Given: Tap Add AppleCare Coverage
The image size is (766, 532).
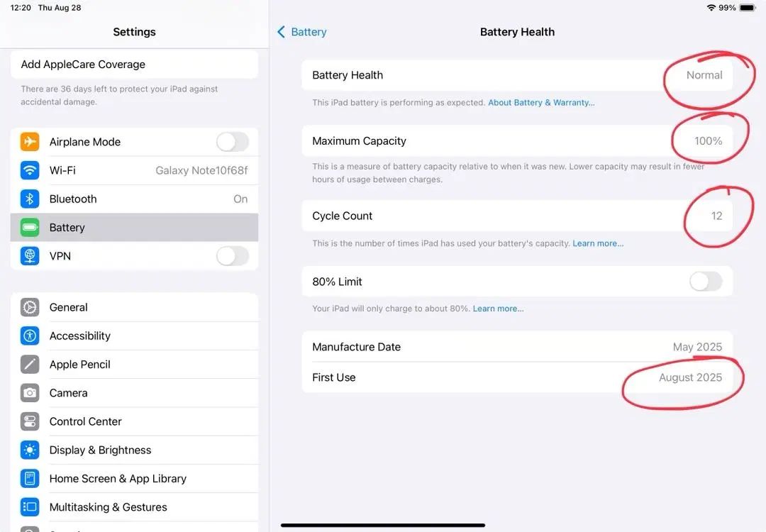Looking at the screenshot, I should pos(134,65).
